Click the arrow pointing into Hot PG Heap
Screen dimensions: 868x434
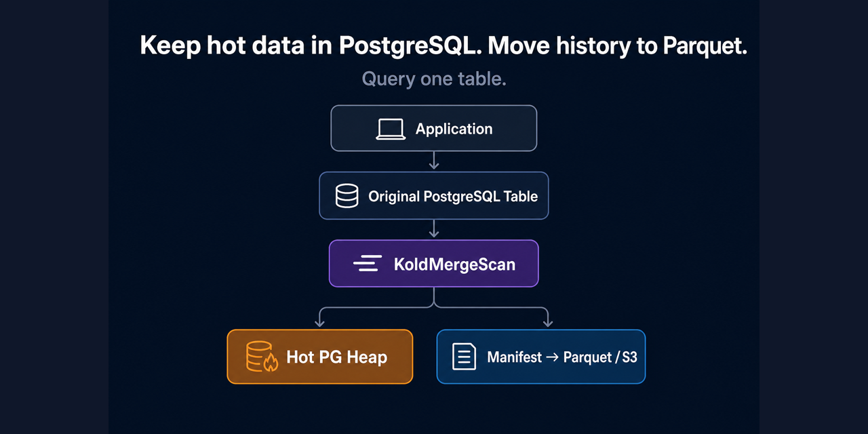coord(320,317)
